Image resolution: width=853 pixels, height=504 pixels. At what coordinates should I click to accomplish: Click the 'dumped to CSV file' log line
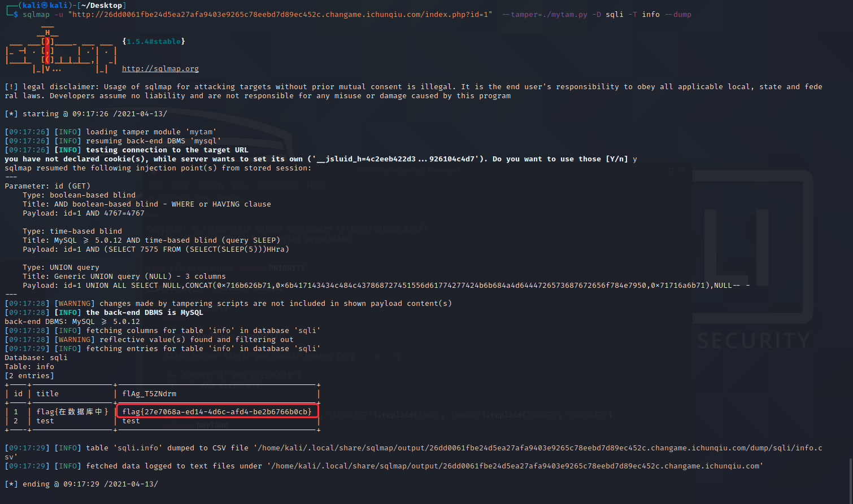click(x=414, y=453)
